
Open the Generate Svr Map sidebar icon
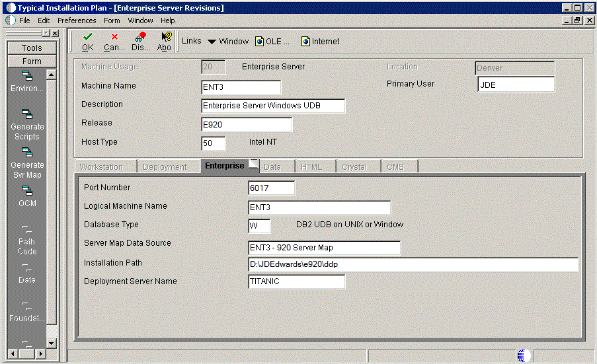pyautogui.click(x=26, y=152)
